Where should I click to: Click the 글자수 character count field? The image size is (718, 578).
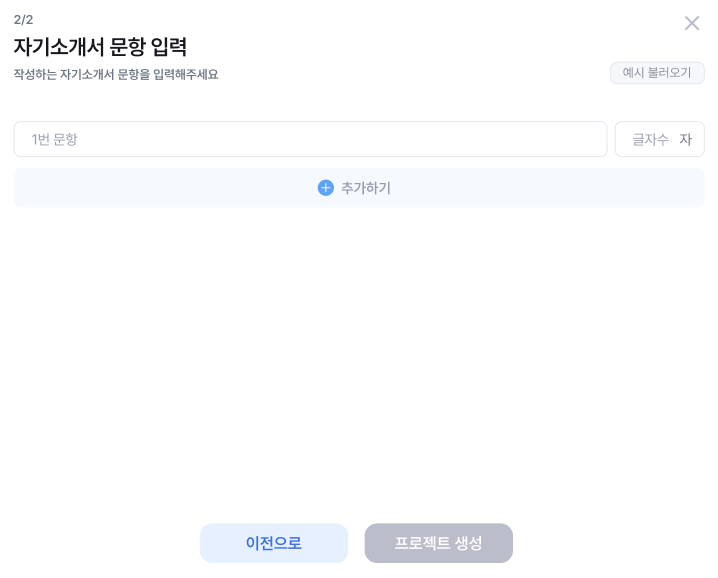(x=650, y=139)
